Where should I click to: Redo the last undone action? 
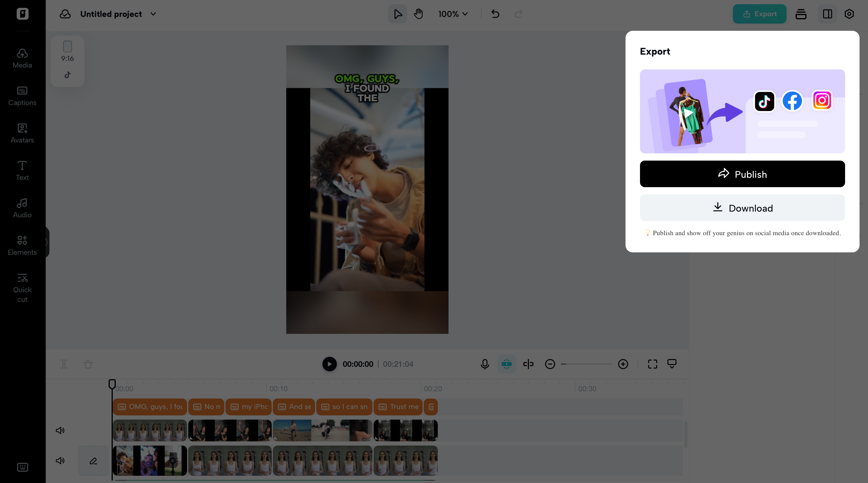click(x=518, y=14)
